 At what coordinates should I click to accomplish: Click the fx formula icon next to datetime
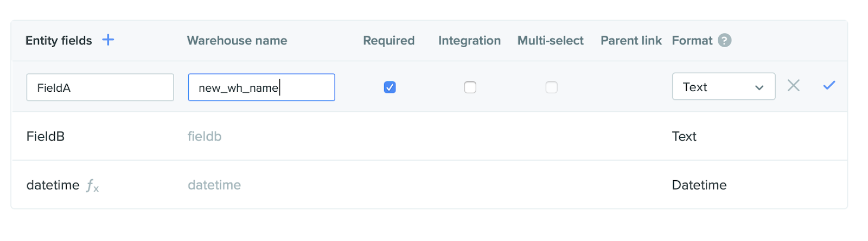[x=93, y=186]
